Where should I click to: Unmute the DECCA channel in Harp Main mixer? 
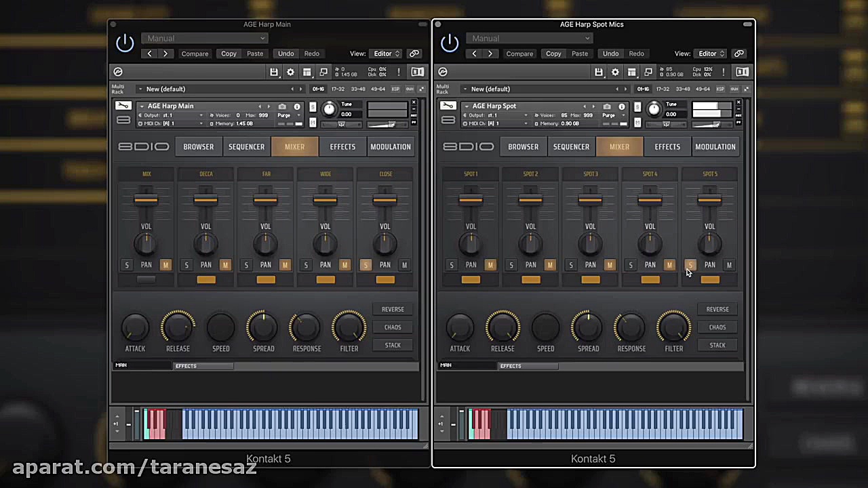pyautogui.click(x=225, y=265)
